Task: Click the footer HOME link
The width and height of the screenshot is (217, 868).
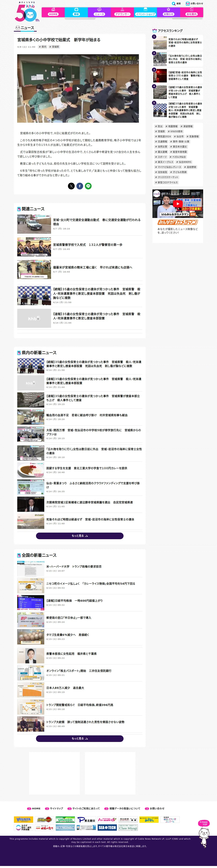Action: (x=34, y=808)
